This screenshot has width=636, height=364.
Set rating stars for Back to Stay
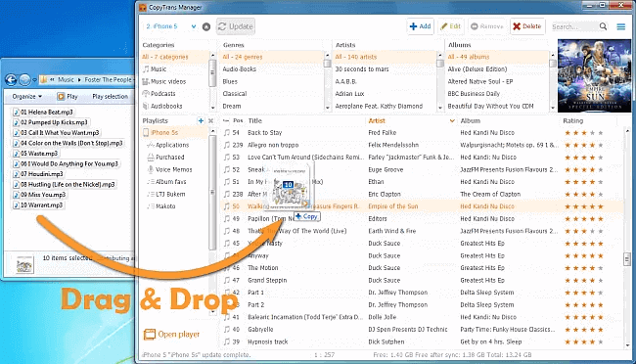click(x=584, y=133)
